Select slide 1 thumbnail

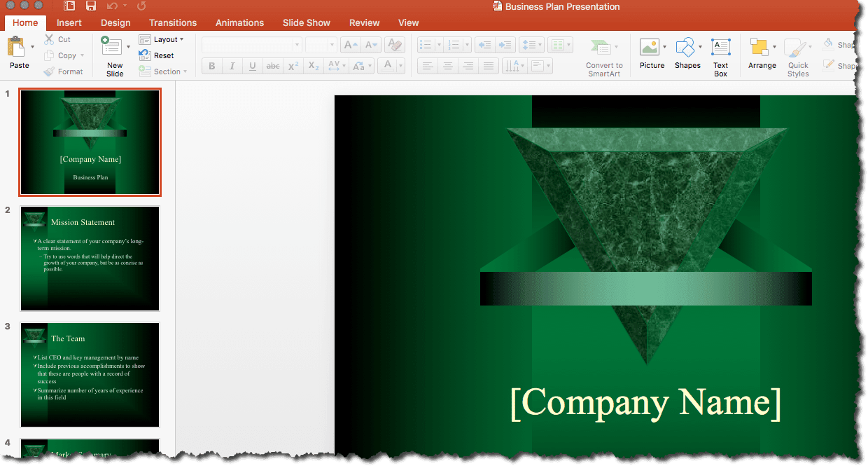90,142
